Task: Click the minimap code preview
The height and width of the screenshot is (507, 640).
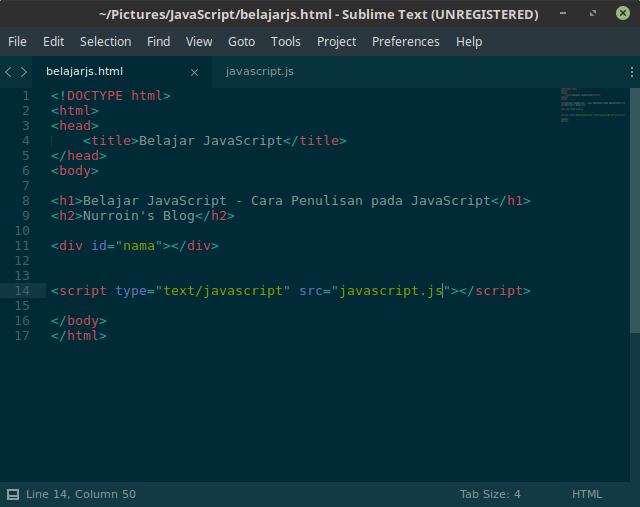Action: (593, 105)
